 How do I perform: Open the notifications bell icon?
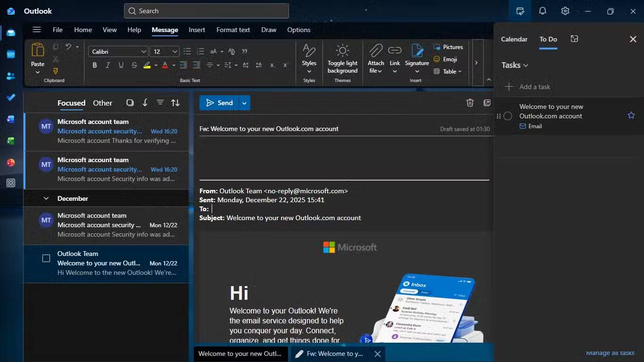click(543, 11)
